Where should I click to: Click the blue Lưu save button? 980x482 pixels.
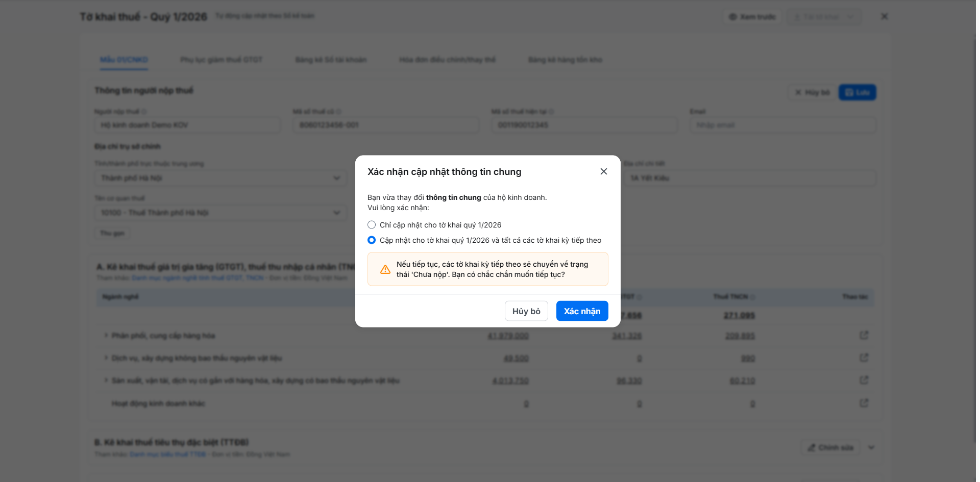pos(857,92)
